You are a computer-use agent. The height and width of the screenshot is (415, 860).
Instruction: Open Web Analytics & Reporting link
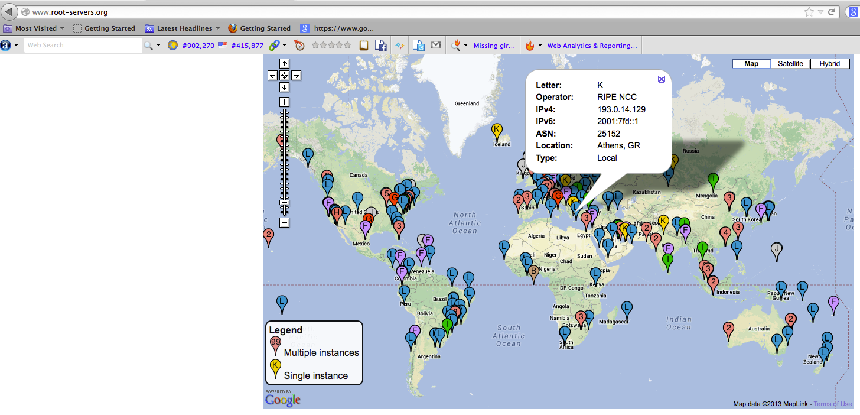592,46
